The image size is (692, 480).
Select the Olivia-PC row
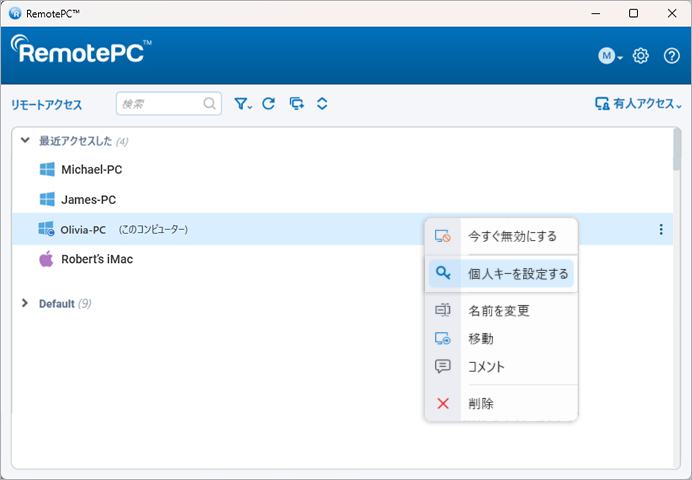(342, 229)
